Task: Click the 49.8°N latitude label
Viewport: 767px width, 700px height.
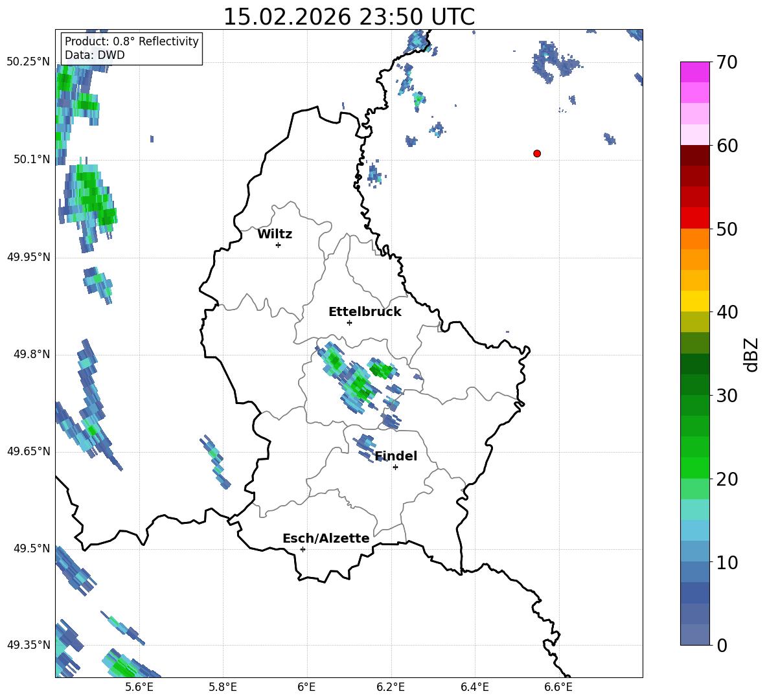Action: click(32, 354)
